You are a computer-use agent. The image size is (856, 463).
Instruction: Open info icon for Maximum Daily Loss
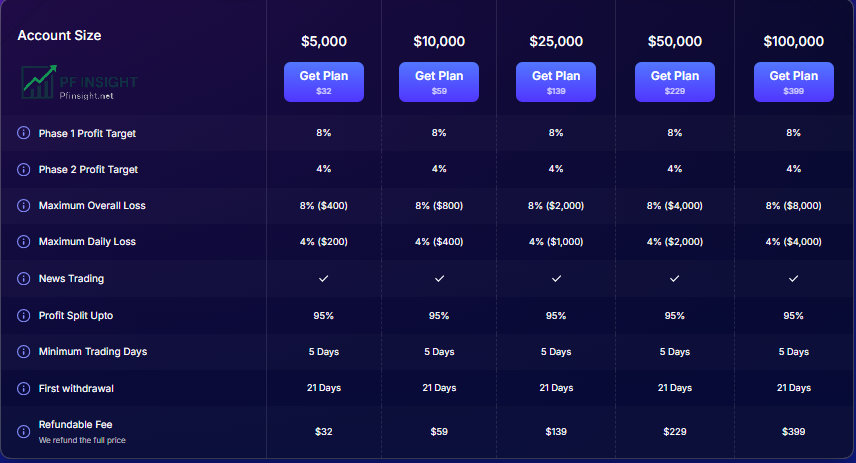(23, 241)
